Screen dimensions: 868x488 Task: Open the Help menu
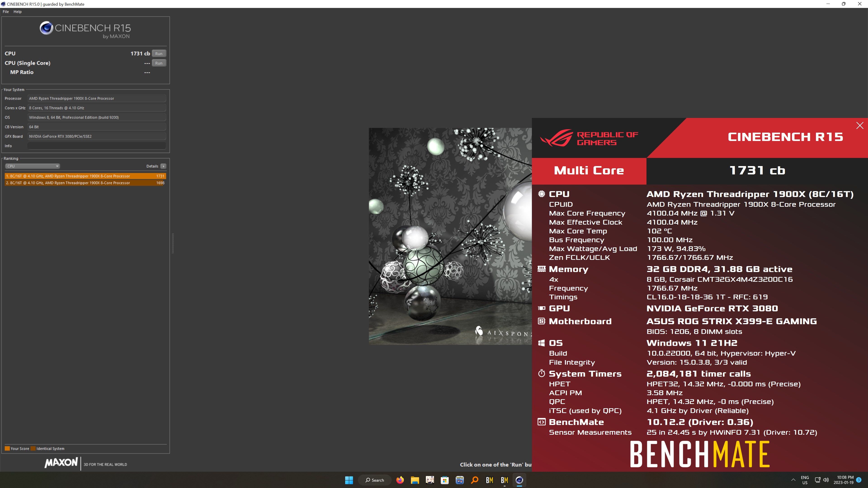pos(18,12)
